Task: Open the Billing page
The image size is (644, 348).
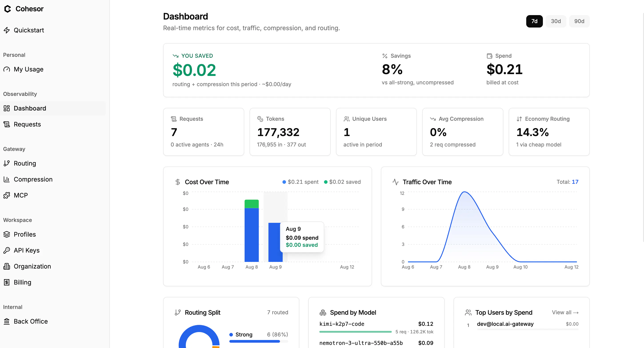Action: click(53, 282)
